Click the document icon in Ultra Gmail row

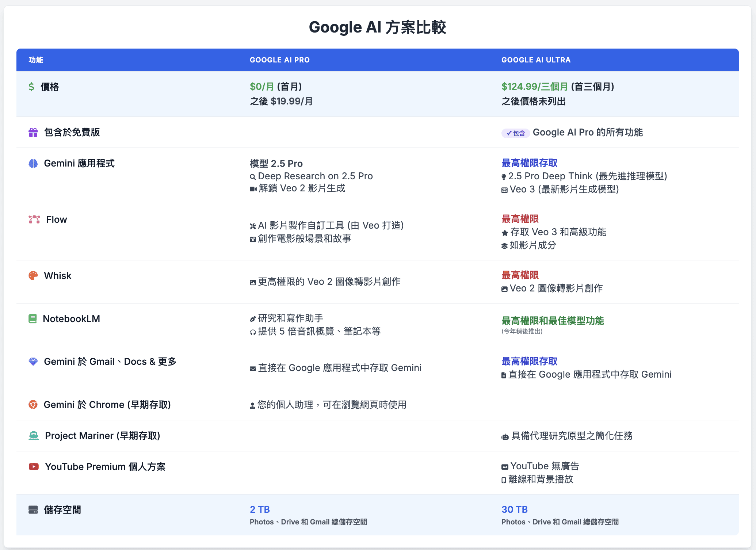(x=504, y=375)
